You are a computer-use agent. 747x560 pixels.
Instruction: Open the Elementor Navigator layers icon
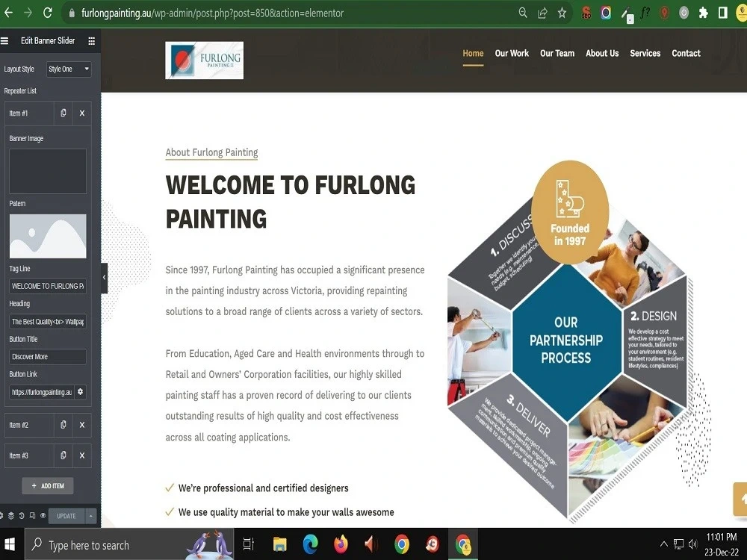coord(11,516)
